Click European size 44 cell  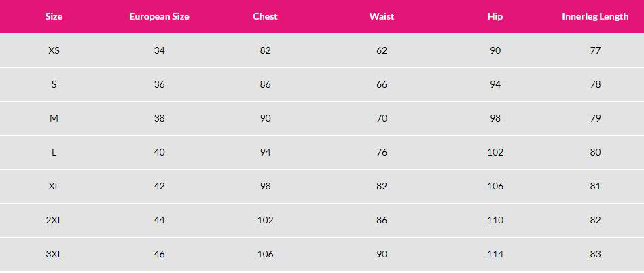pyautogui.click(x=159, y=220)
